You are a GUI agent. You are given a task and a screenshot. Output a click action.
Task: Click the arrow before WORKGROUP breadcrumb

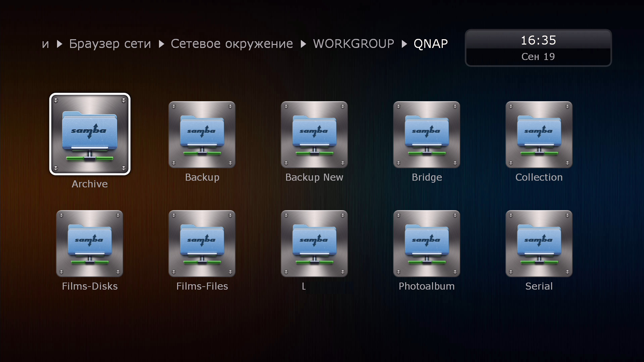click(x=303, y=44)
